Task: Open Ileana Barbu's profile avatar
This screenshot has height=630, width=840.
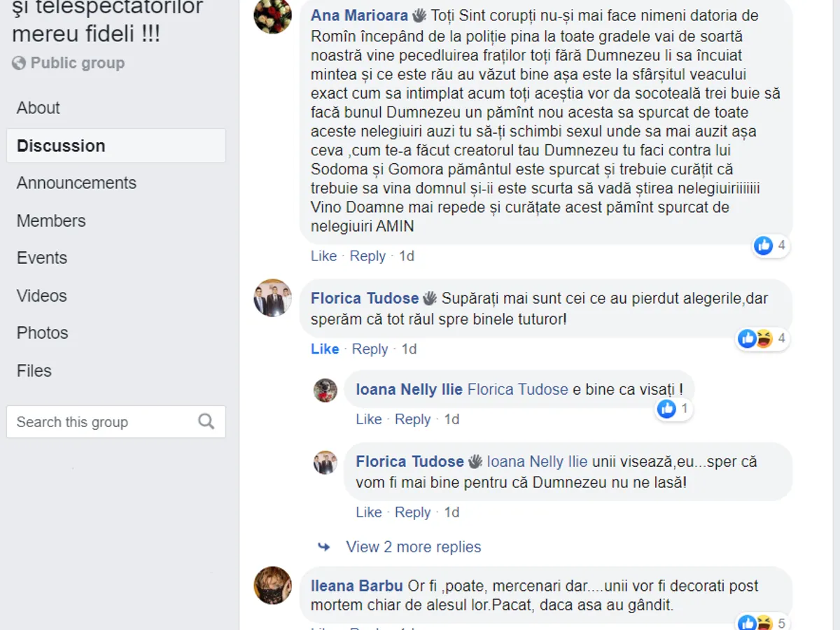Action: [272, 585]
